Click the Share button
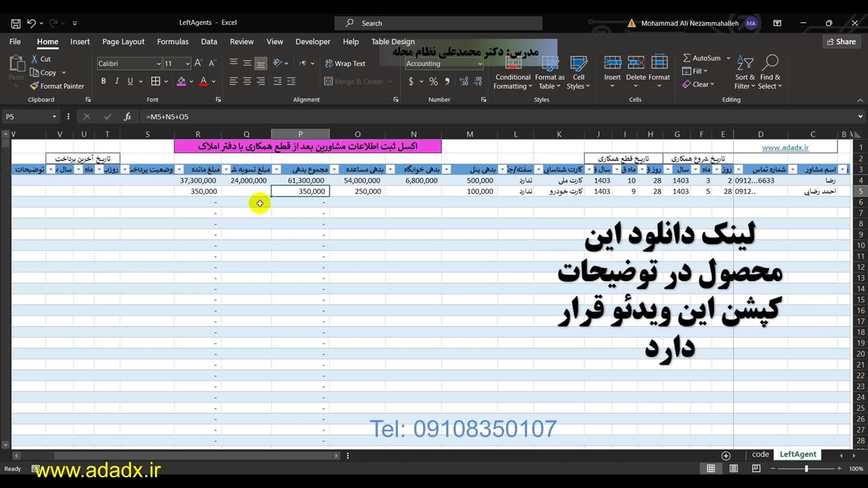 tap(840, 41)
